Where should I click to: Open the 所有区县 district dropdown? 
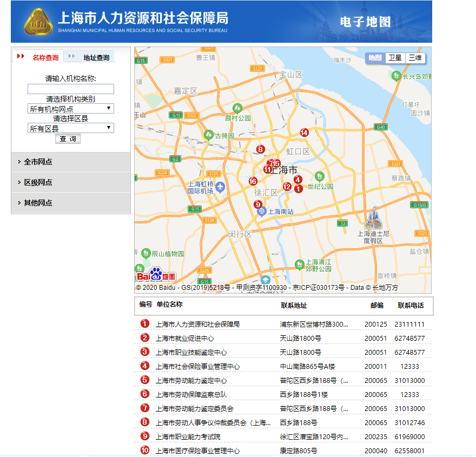point(71,128)
